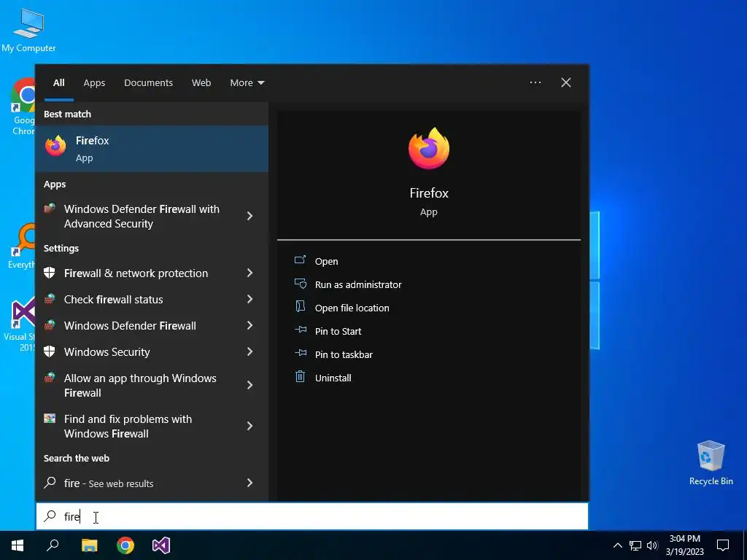The width and height of the screenshot is (747, 560).
Task: Click the Windows Defender Firewall settings icon
Action: pyautogui.click(x=50, y=325)
